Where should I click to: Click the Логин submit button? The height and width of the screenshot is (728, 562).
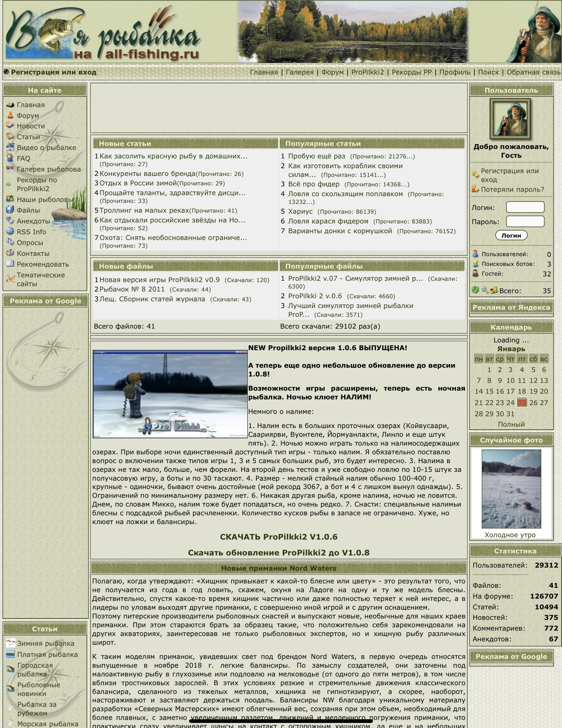pos(511,235)
